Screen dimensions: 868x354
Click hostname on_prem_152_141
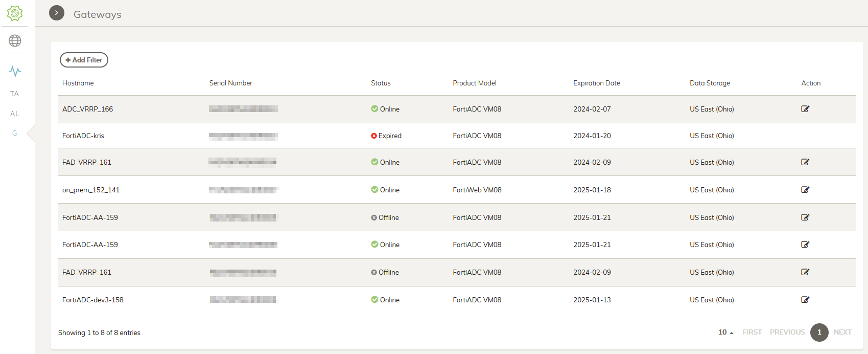pyautogui.click(x=91, y=190)
